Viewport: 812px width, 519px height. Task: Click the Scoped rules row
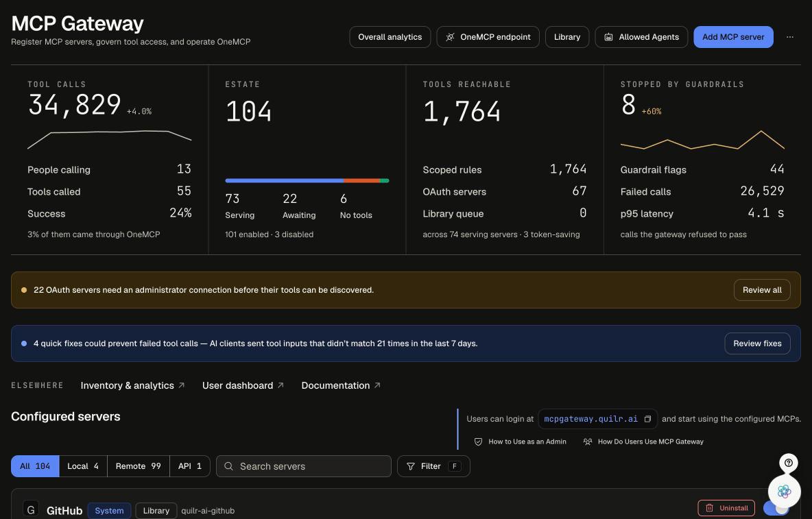point(504,169)
